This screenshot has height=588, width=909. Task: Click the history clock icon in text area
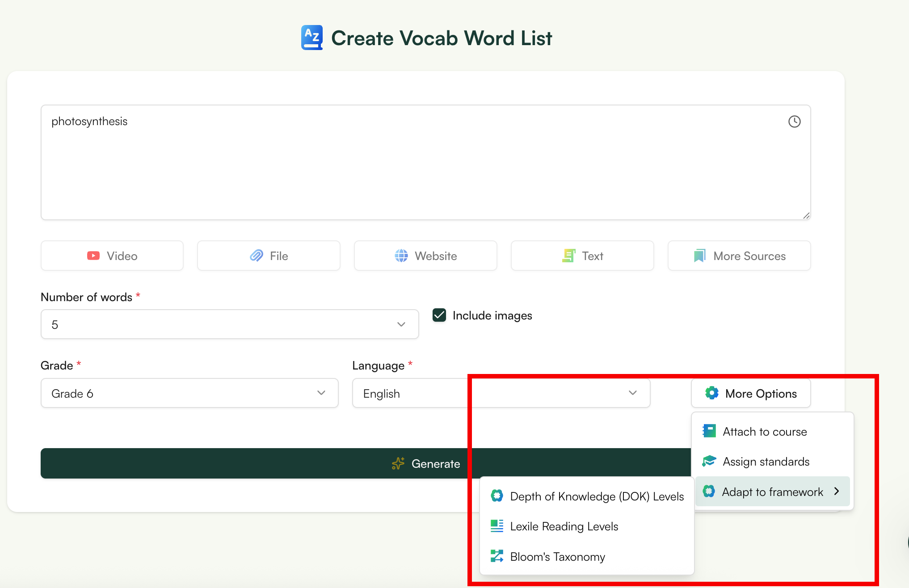coord(795,121)
